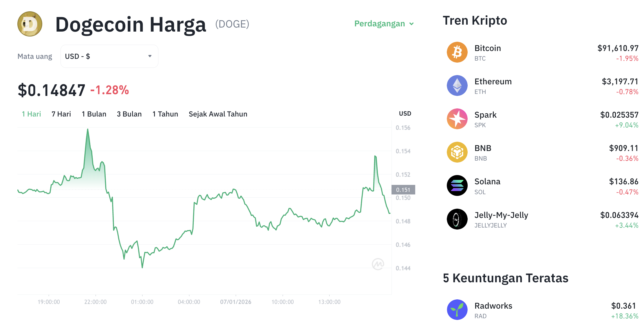This screenshot has width=644, height=324.
Task: Click the Radworks icon under 5 Keuntungan Teratas
Action: pos(457,310)
